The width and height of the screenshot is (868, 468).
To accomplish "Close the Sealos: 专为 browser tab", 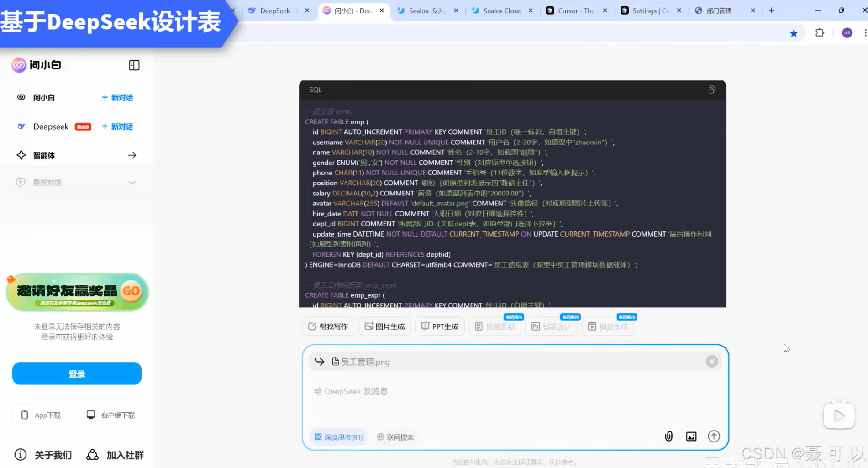I will [456, 11].
